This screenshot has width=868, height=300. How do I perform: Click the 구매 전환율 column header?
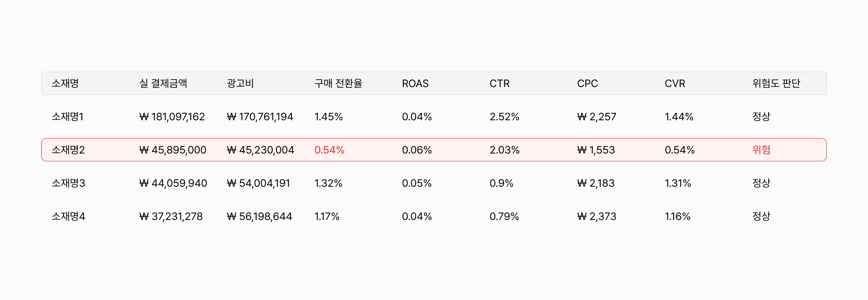click(338, 84)
